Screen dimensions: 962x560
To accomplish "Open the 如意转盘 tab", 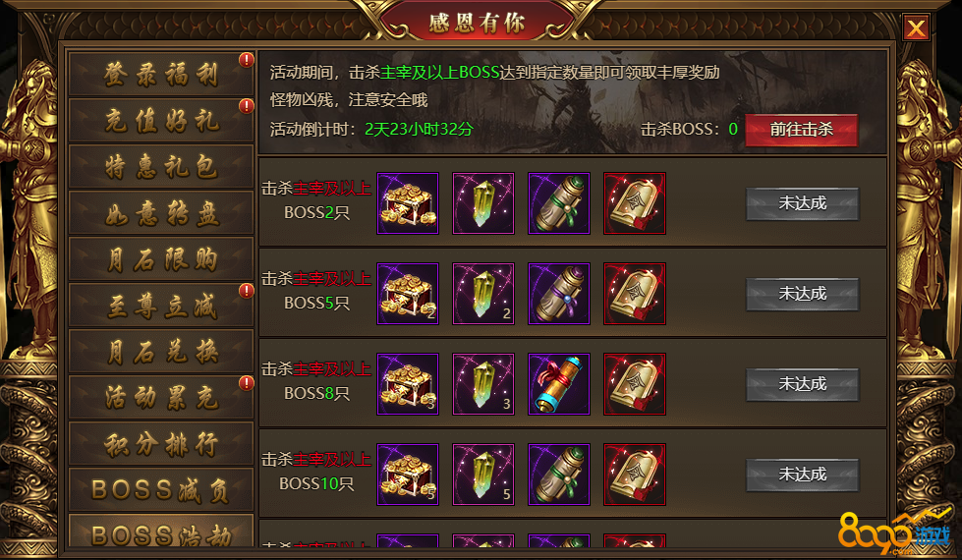I will [x=161, y=212].
